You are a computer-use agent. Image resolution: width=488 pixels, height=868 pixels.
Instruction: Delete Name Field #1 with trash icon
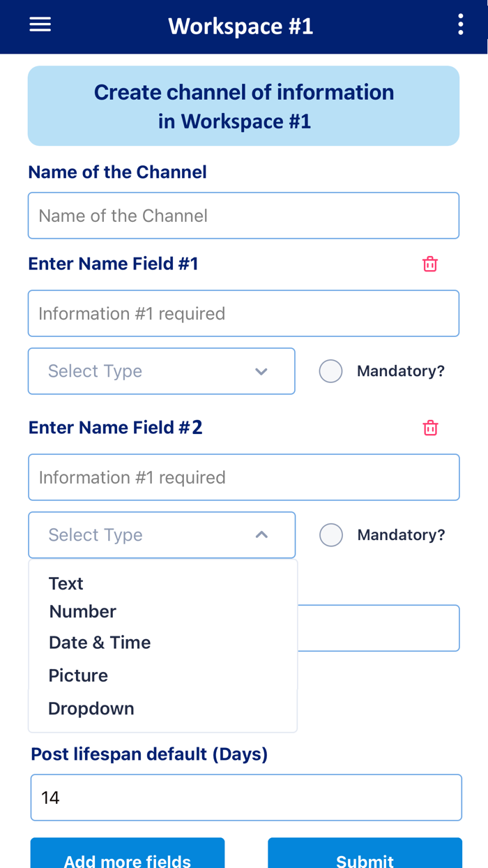(430, 264)
